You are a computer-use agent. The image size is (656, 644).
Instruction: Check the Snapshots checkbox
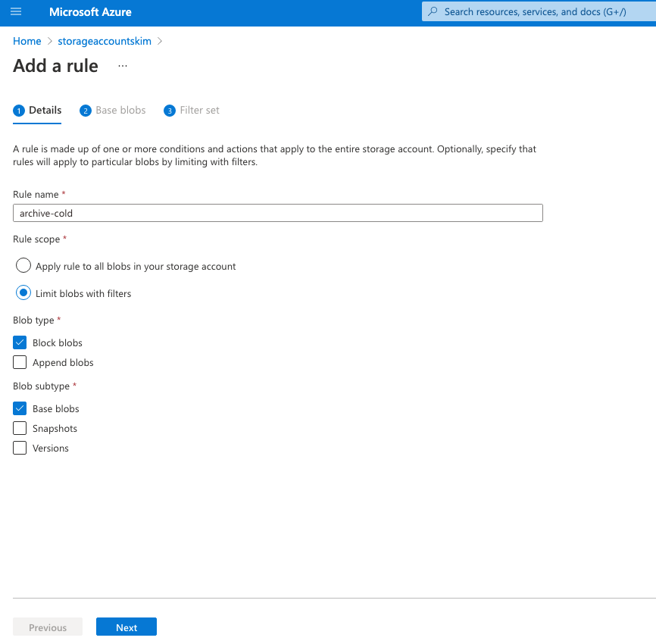pyautogui.click(x=20, y=428)
